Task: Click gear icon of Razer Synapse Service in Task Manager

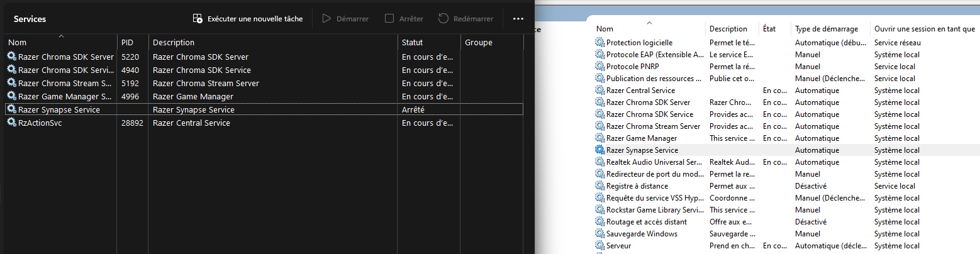Action: (x=11, y=109)
